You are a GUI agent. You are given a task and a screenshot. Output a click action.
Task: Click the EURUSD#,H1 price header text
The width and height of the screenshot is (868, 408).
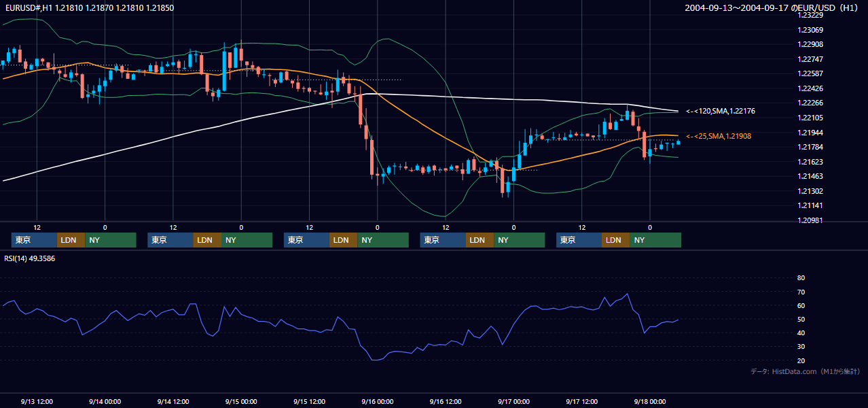[x=88, y=8]
